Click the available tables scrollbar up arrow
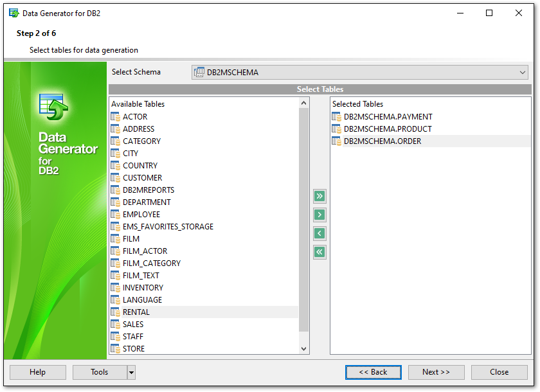The height and width of the screenshot is (392, 540). [303, 103]
